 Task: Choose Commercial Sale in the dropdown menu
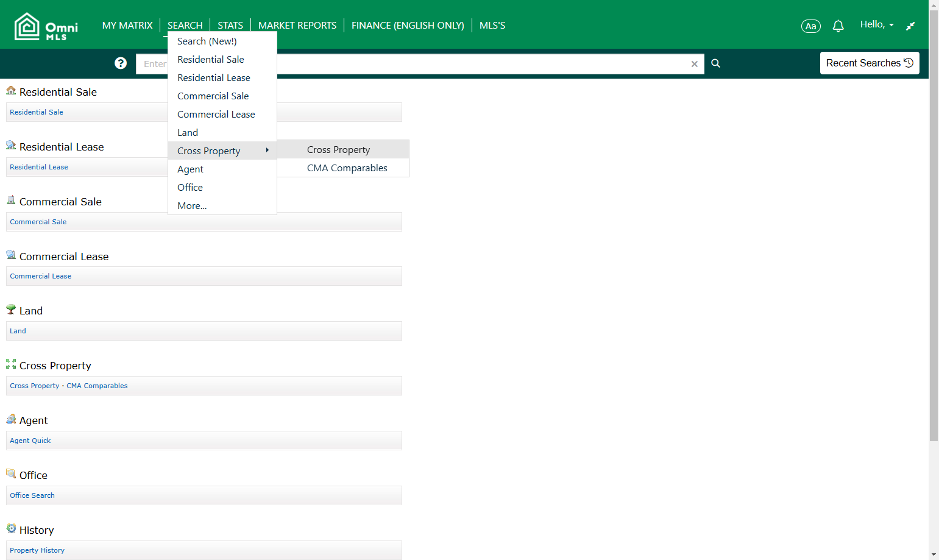tap(222, 96)
